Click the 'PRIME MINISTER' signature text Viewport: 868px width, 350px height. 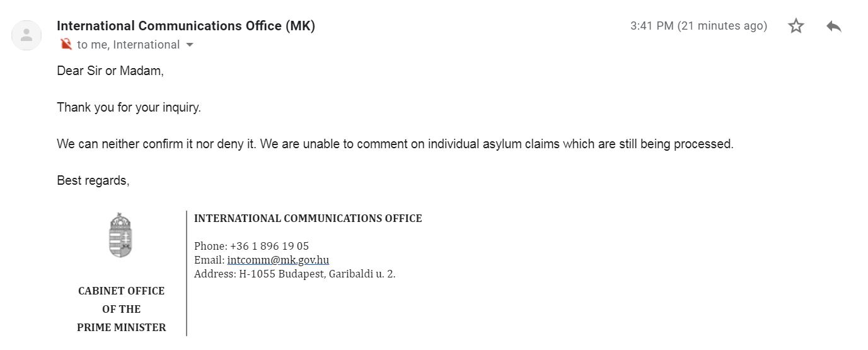[x=122, y=327]
